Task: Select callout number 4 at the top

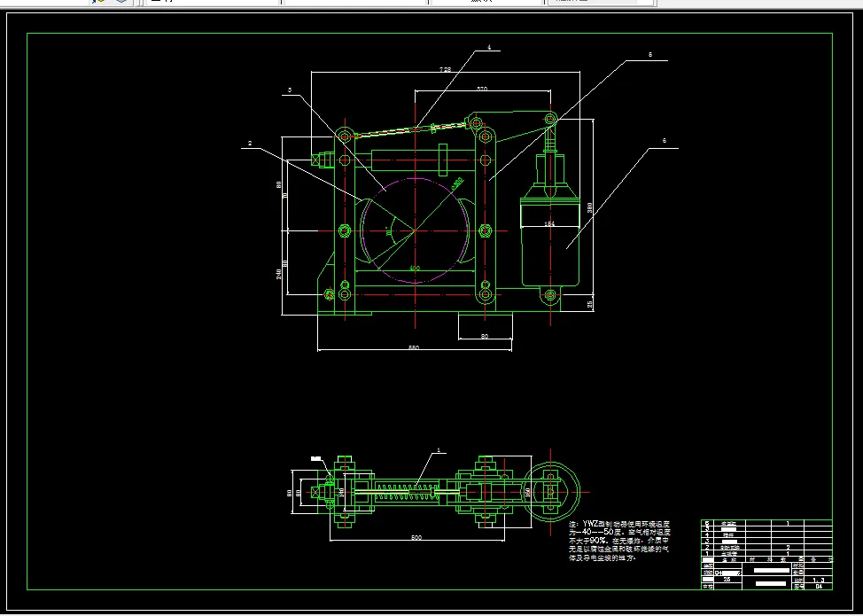Action: [489, 48]
